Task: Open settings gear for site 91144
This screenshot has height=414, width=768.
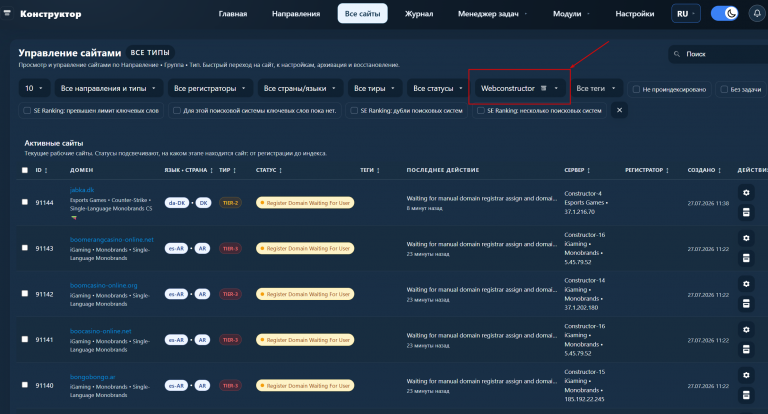Action: point(746,193)
